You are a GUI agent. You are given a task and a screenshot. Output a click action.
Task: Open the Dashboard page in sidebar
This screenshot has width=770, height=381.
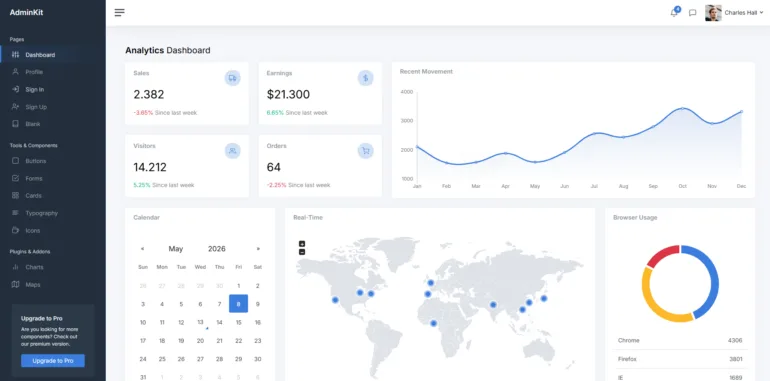53,54
